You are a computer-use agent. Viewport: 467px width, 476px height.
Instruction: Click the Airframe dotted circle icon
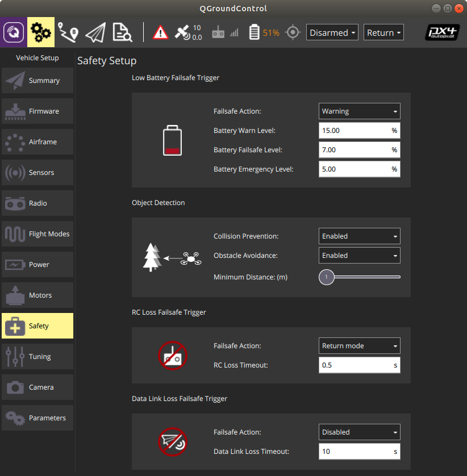tap(15, 142)
